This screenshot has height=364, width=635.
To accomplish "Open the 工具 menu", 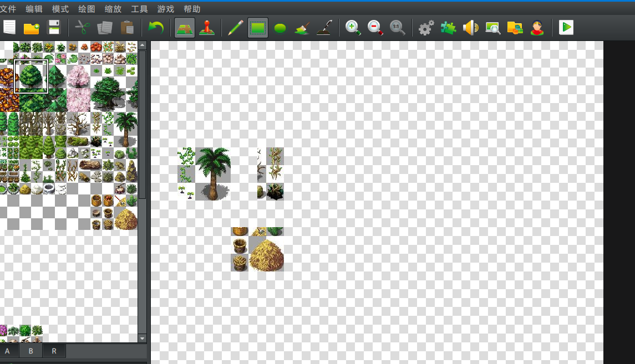I will [x=139, y=9].
